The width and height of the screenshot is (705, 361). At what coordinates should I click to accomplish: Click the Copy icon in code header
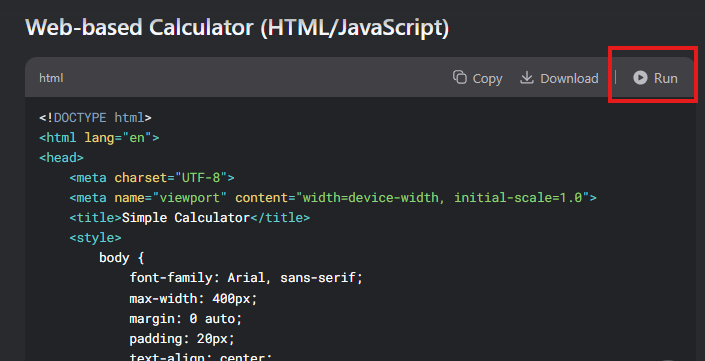click(460, 77)
